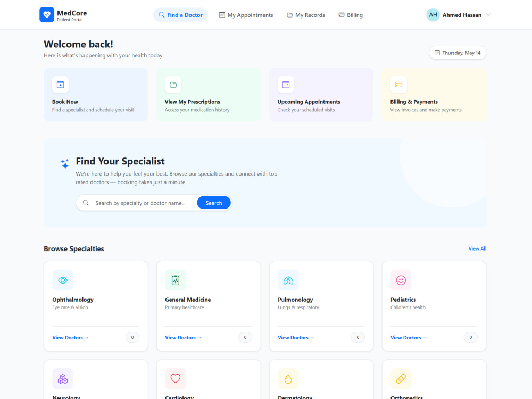The image size is (532, 399).
Task: Click the Ophthalmology eye icon
Action: point(63,280)
